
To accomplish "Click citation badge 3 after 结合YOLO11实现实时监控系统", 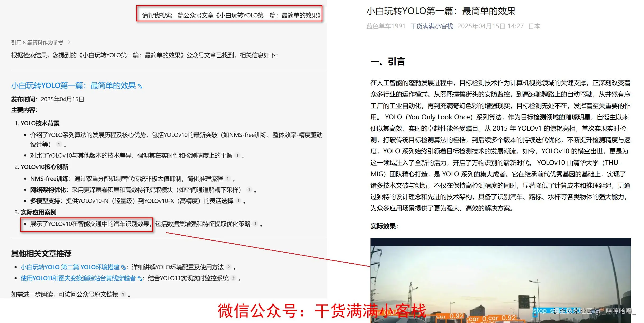I will click(233, 278).
